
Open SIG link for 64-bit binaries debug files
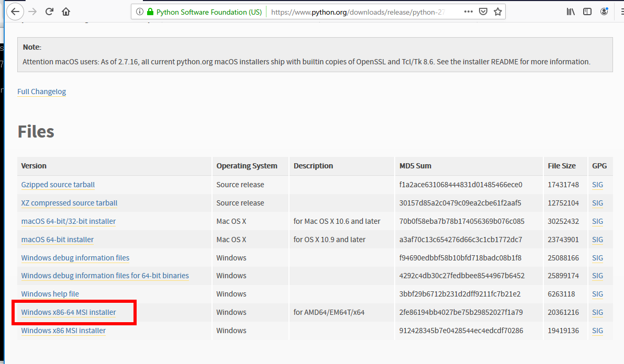[x=597, y=276]
